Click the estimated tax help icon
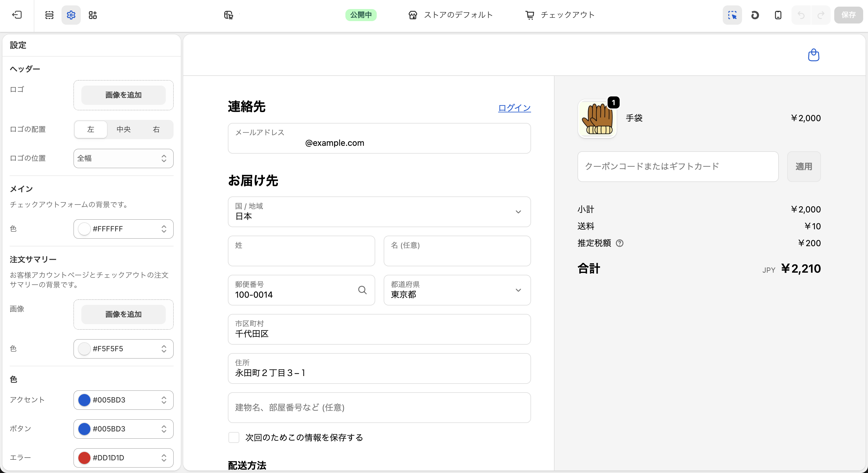Viewport: 868px width, 473px height. [620, 243]
